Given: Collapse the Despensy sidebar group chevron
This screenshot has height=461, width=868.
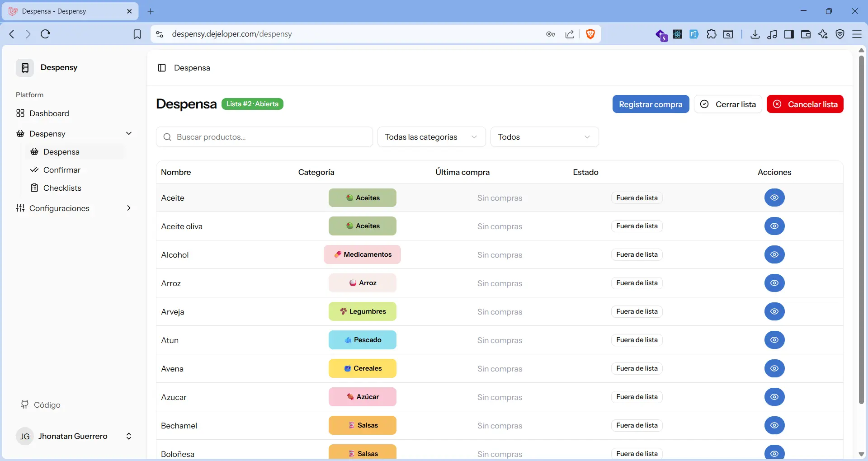Looking at the screenshot, I should 129,133.
